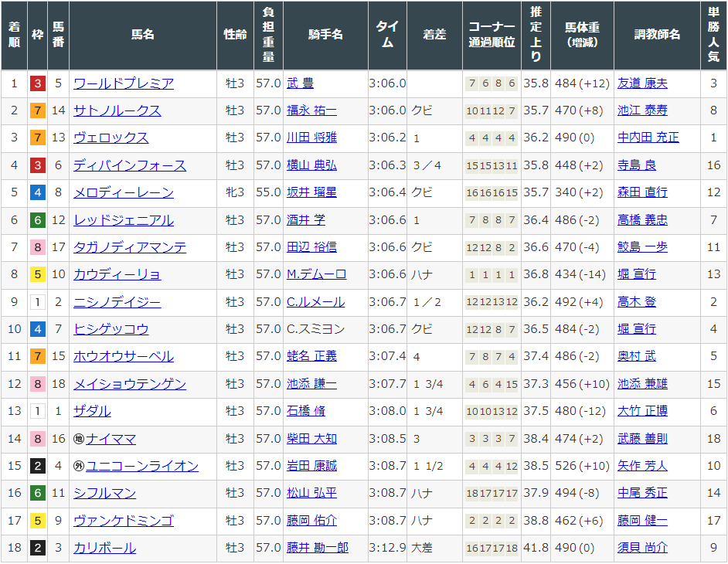Select jockey name C.スミヨン
728x564 pixels.
tap(316, 329)
